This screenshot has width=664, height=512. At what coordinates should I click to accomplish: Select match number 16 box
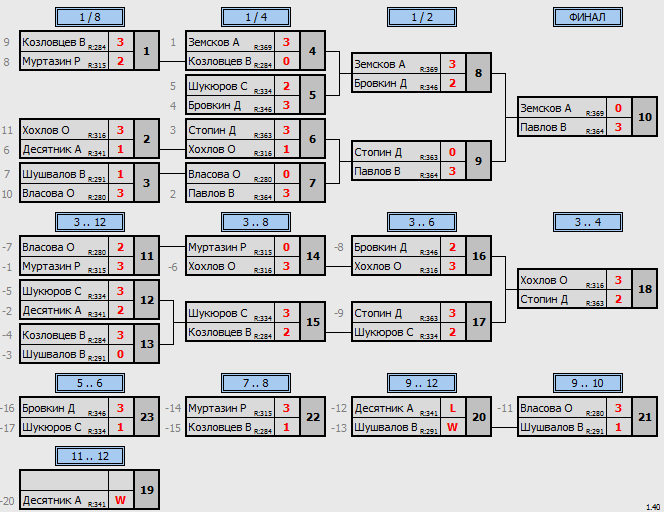(479, 256)
